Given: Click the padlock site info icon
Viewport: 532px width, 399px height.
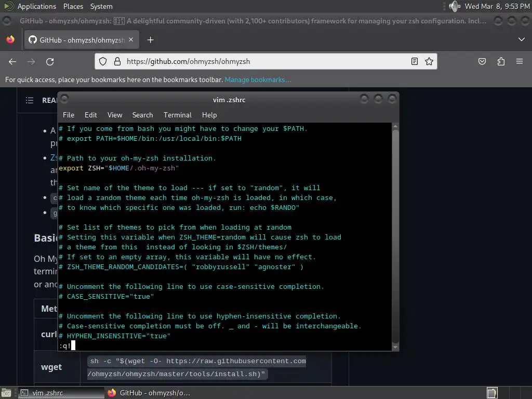Looking at the screenshot, I should (117, 61).
